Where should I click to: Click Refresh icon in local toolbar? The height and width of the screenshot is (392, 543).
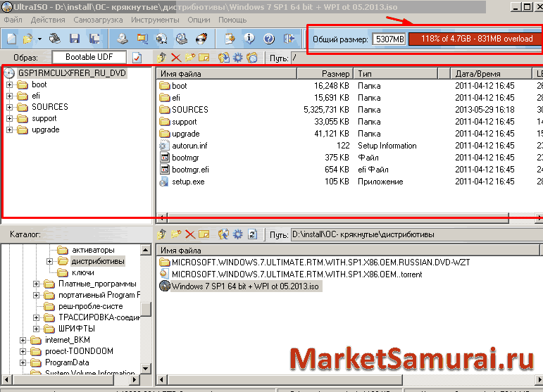tap(252, 234)
